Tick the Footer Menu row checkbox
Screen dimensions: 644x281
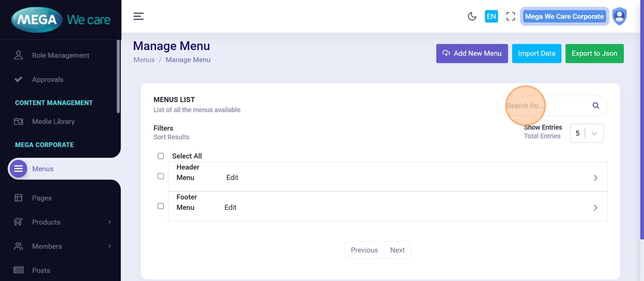coord(161,206)
